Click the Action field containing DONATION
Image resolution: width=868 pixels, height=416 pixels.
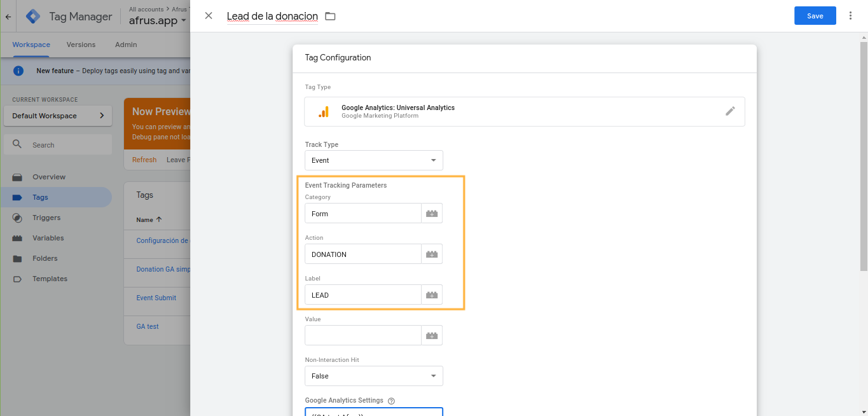[363, 254]
